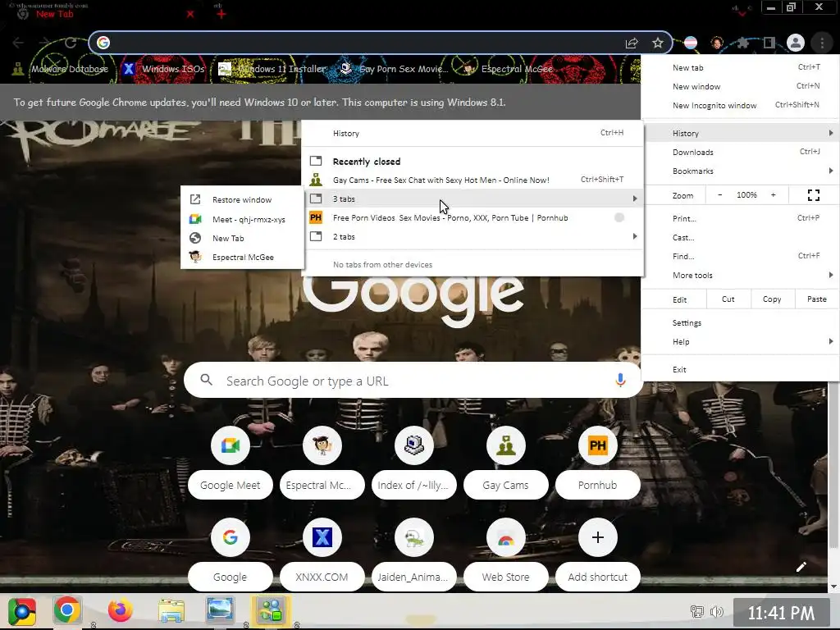Toggle the side panel icon in toolbar

coord(769,43)
